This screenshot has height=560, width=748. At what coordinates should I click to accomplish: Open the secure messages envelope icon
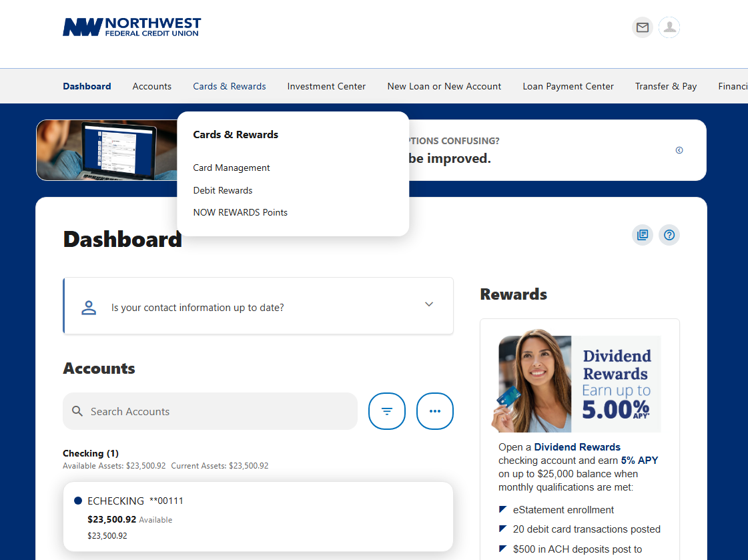642,27
